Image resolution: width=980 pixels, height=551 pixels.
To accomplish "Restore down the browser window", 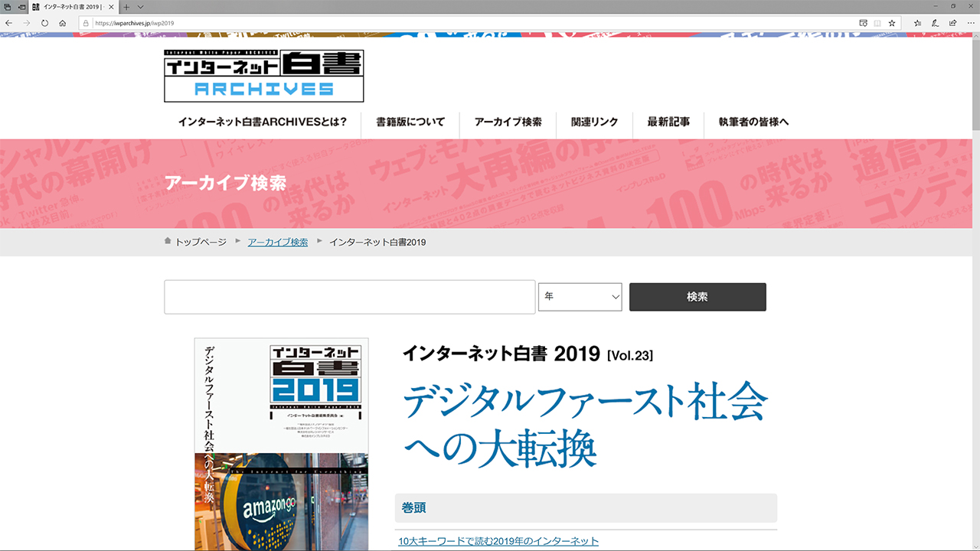I will coord(952,6).
